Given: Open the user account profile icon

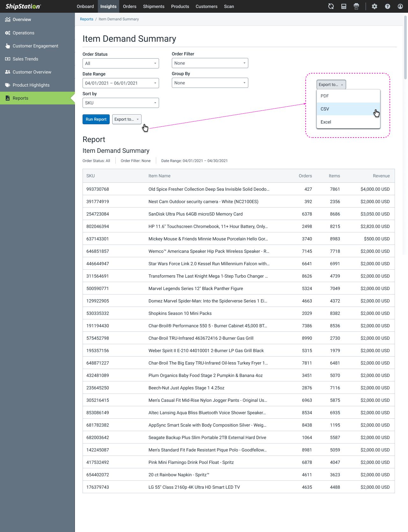Looking at the screenshot, I should tap(400, 6).
